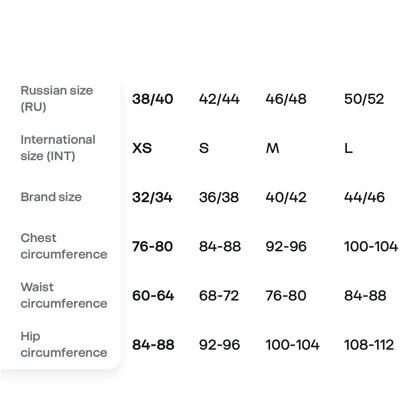Select Russian size 38/40 cell
The image size is (420, 420).
click(x=153, y=99)
